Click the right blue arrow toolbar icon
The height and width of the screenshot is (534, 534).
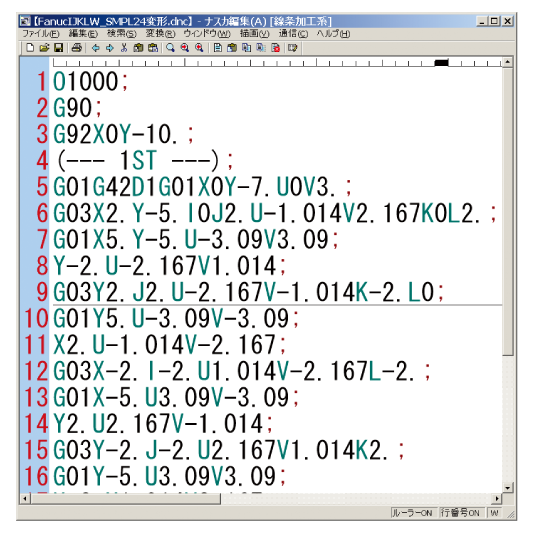pos(110,48)
